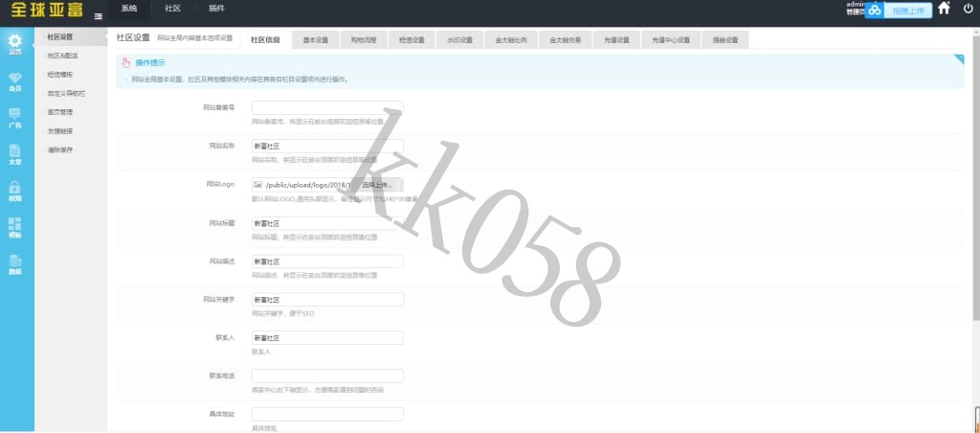Open 社区设置 in the submenu
Screen dimensions: 980x433
pyautogui.click(x=60, y=37)
